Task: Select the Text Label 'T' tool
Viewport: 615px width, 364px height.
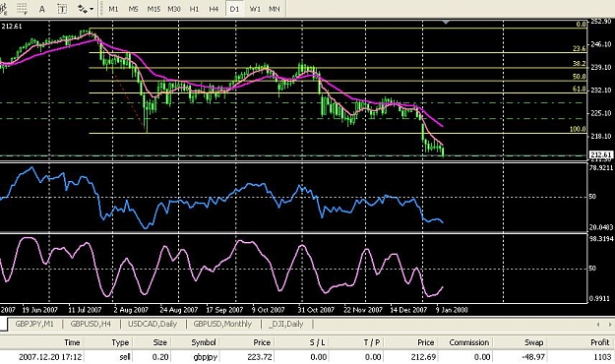Action: (62, 9)
